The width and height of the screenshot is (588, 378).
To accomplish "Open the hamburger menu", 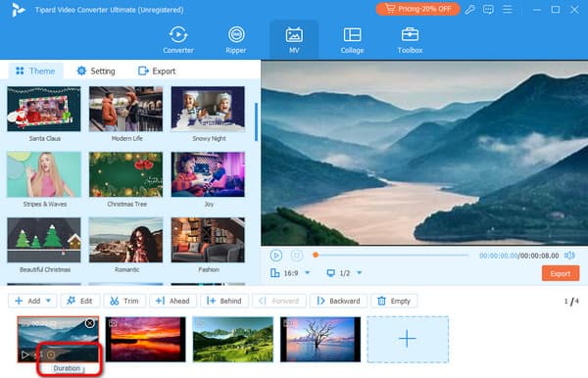I will pyautogui.click(x=508, y=10).
